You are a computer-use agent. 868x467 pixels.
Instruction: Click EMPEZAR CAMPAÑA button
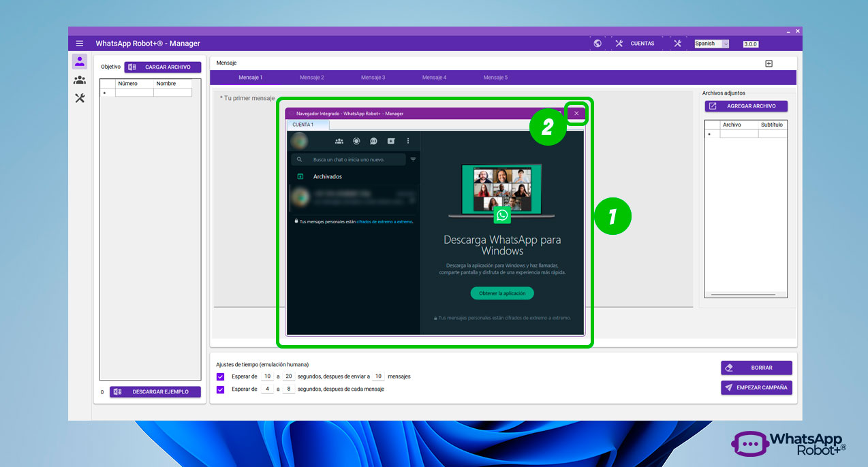pos(756,387)
